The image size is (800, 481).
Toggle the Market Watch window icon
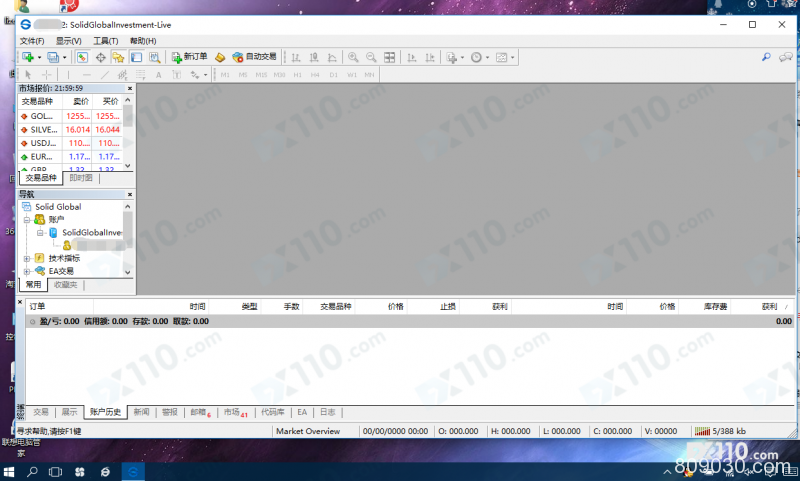(82, 57)
